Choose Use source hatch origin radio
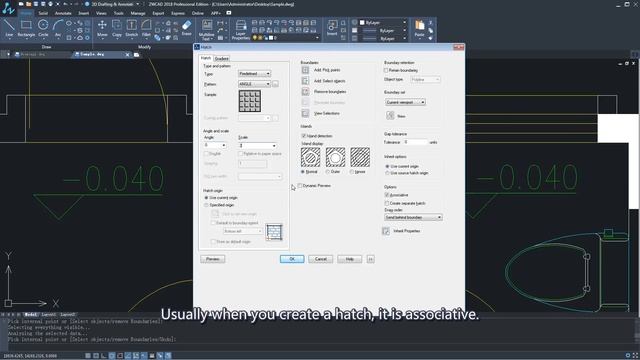This screenshot has width=640, height=360. 387,173
